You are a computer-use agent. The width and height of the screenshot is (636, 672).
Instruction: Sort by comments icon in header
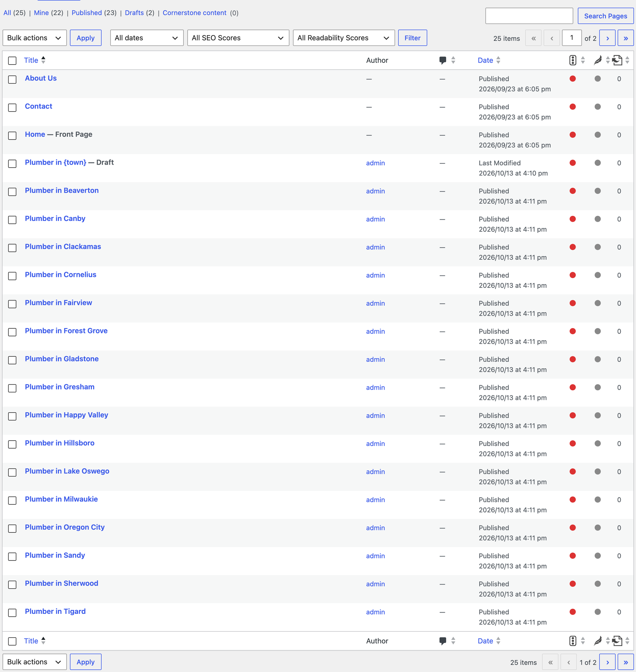(443, 60)
